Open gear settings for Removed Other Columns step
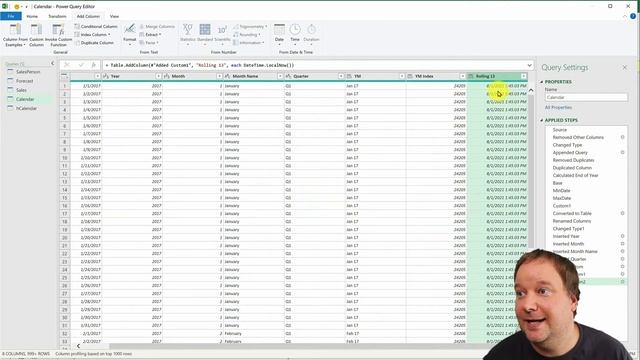 pyautogui.click(x=622, y=137)
